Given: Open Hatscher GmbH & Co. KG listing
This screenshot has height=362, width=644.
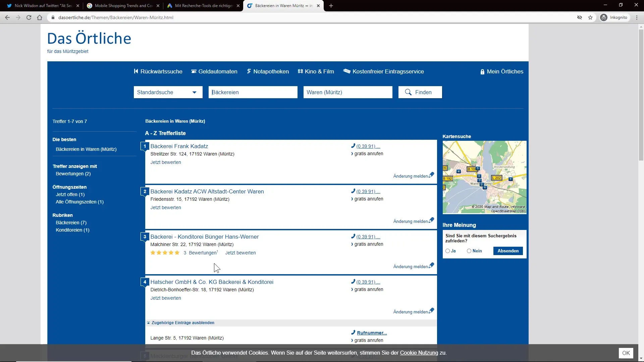Looking at the screenshot, I should click(212, 282).
